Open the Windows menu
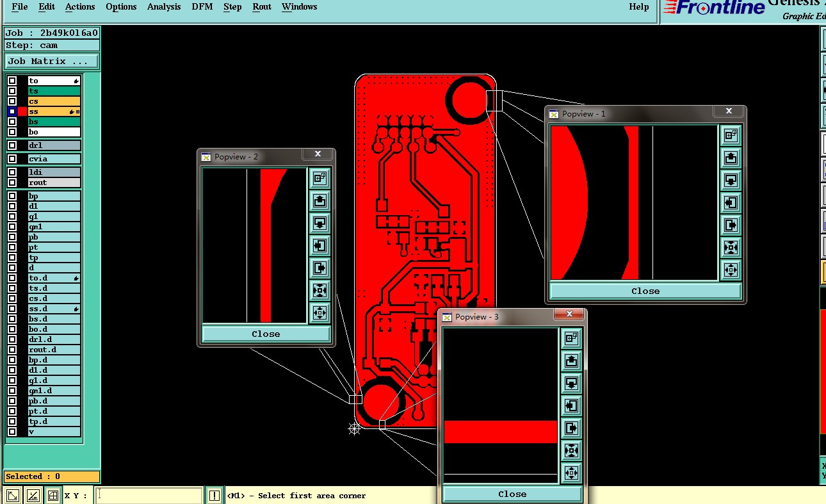The image size is (826, 504). point(300,7)
